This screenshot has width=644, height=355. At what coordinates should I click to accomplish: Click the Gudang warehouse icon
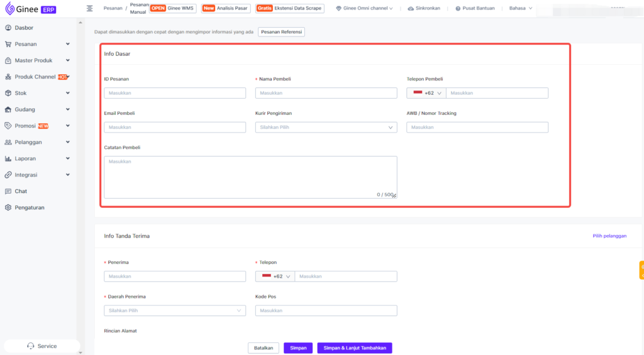[8, 109]
